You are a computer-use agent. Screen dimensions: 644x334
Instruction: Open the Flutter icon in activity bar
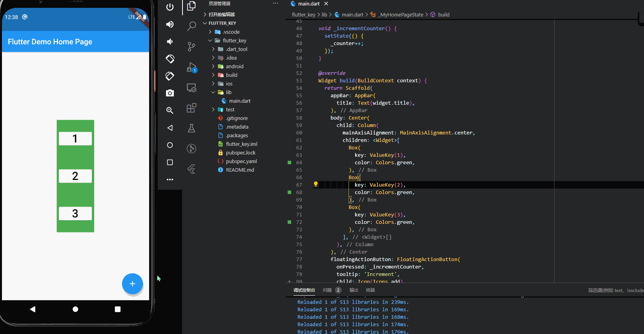pos(192,169)
